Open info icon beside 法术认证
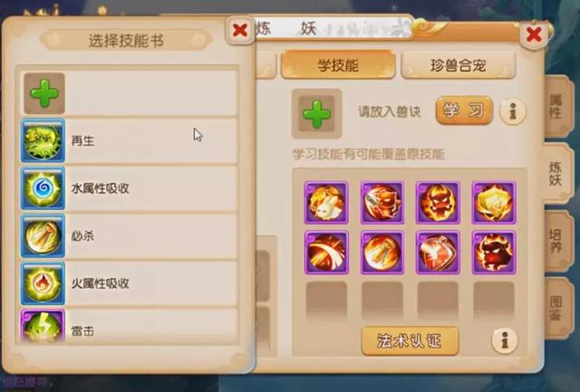580x392 pixels. [x=505, y=340]
